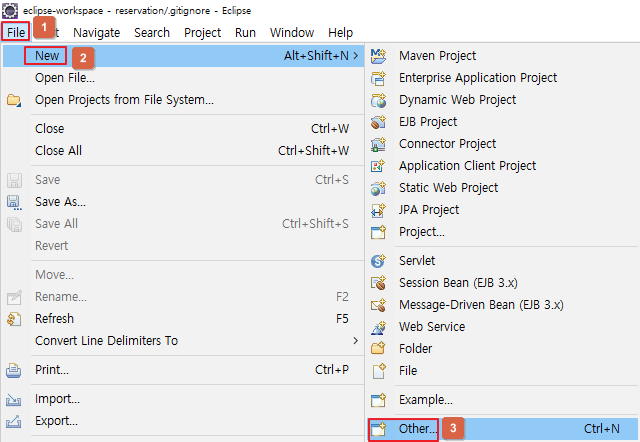Select Dynamic Web Project text
This screenshot has width=640, height=442.
coord(458,100)
